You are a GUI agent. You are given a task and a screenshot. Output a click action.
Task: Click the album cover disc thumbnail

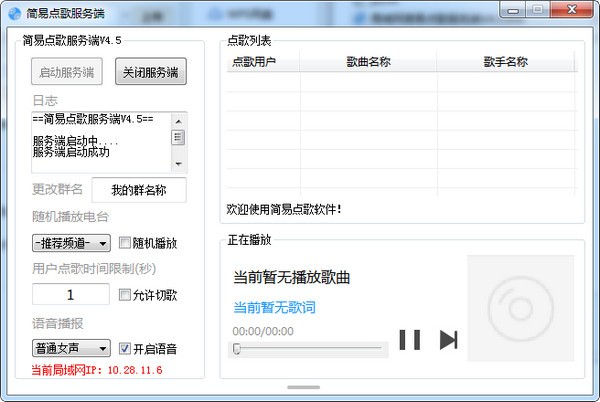click(520, 308)
